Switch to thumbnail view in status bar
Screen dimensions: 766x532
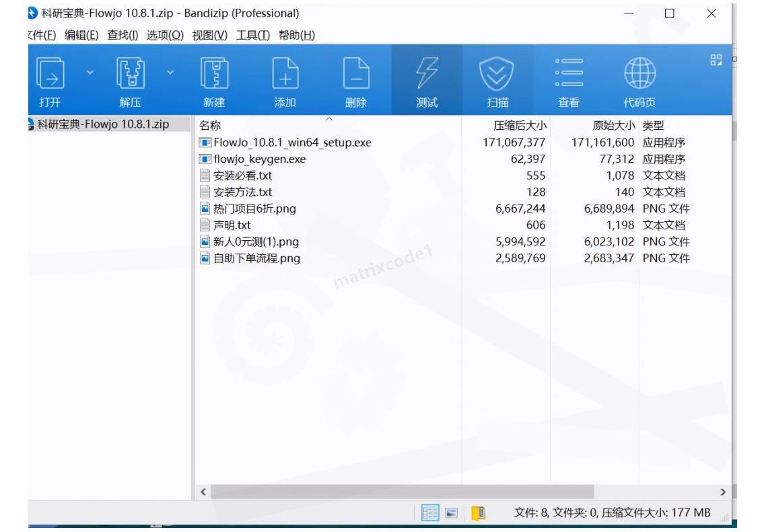click(452, 513)
